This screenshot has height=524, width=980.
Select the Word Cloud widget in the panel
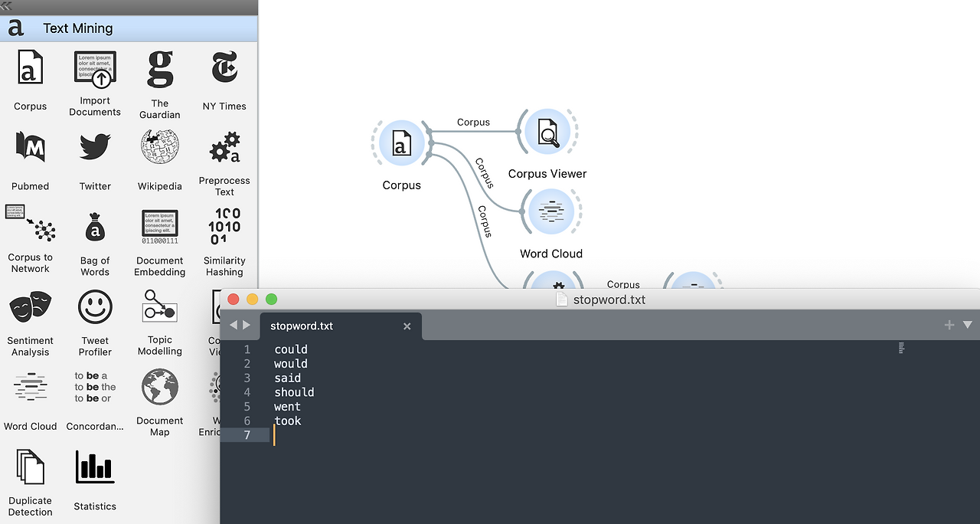30,401
